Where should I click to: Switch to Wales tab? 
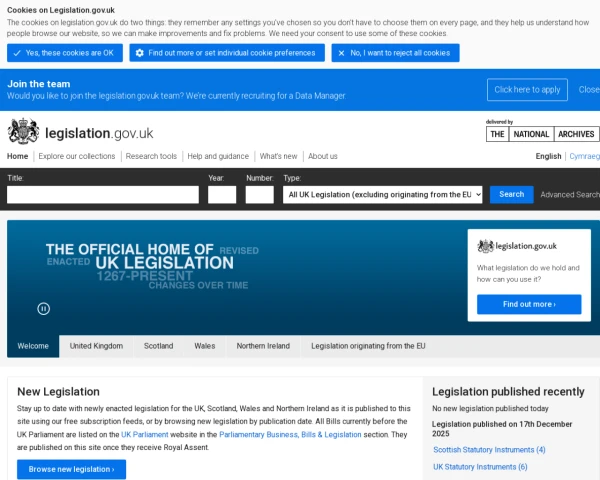point(205,346)
